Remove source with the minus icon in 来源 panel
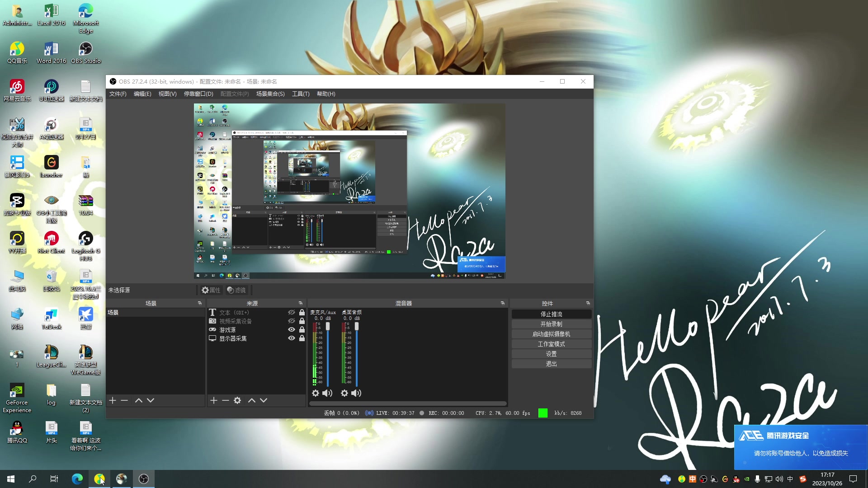Screen dimensions: 868x488 pos(226,400)
